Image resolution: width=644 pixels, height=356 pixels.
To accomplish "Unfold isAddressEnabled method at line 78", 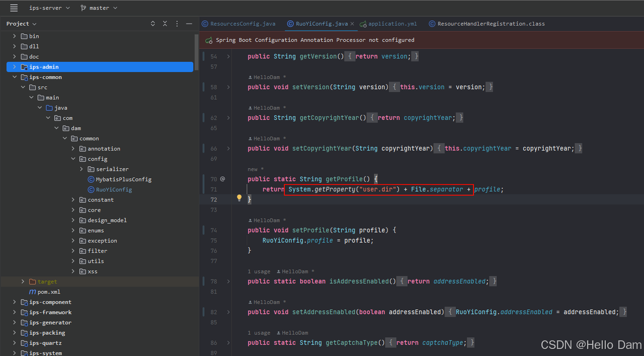I will click(x=228, y=281).
